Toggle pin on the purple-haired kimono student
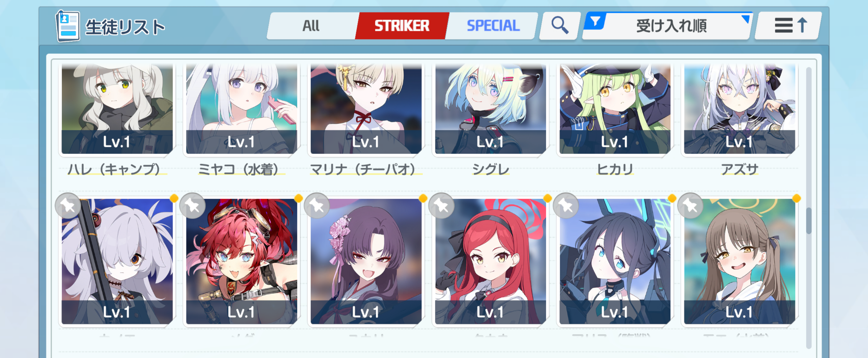Image resolution: width=868 pixels, height=358 pixels. point(317,205)
